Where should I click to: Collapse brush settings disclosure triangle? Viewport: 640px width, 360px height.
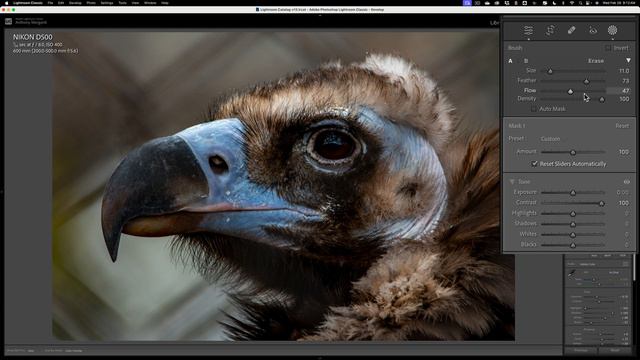628,60
